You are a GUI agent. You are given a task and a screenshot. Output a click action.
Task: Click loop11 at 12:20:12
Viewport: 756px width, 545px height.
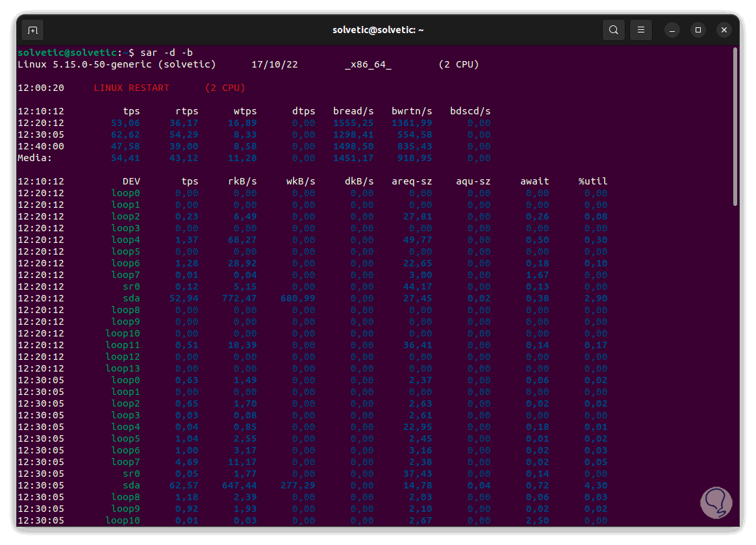coord(123,346)
